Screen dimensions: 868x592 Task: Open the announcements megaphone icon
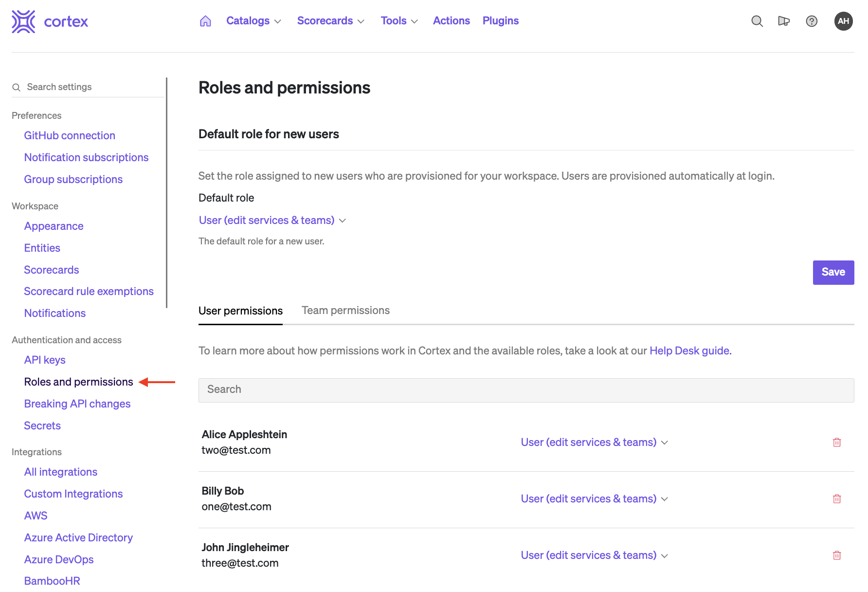pyautogui.click(x=784, y=21)
